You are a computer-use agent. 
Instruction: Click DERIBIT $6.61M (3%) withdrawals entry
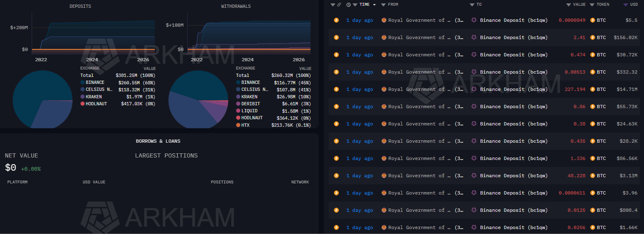click(x=274, y=104)
